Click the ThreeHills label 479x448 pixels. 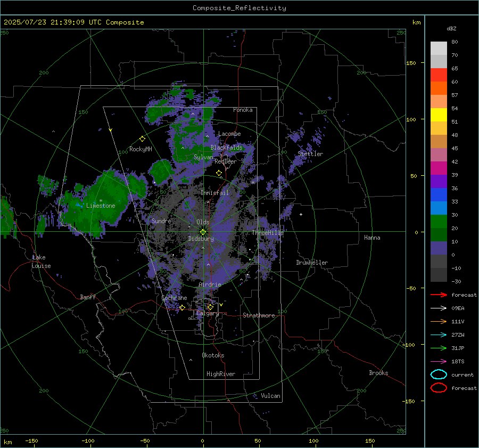coord(268,233)
